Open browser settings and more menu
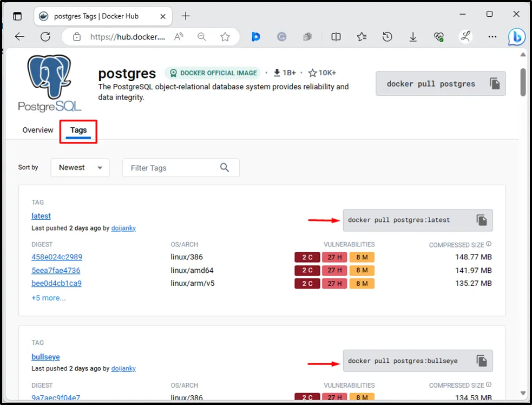This screenshot has height=405, width=532. click(x=492, y=37)
